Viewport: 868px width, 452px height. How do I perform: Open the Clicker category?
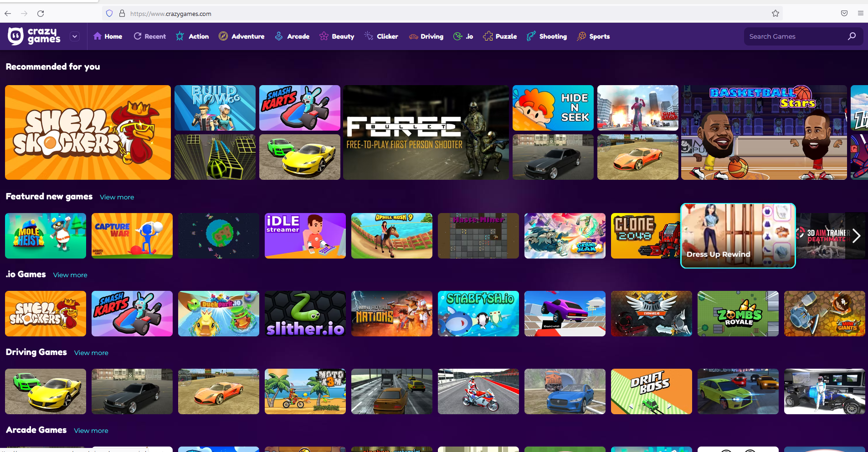pos(381,36)
